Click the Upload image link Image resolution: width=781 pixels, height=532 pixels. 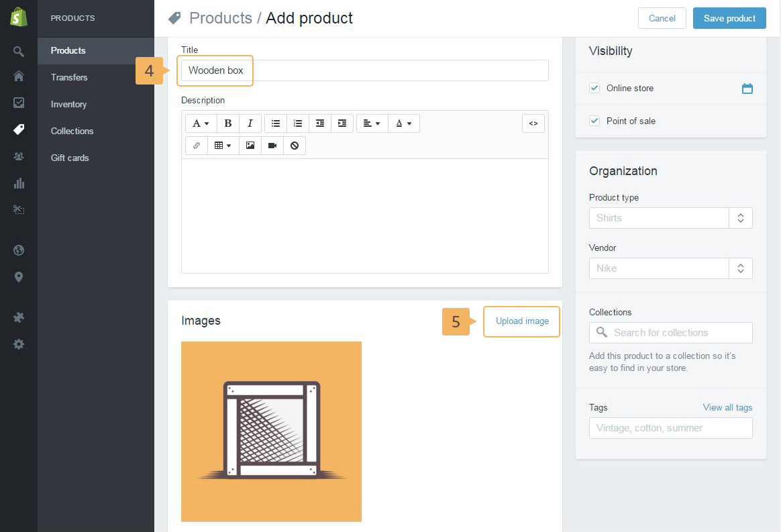point(522,321)
